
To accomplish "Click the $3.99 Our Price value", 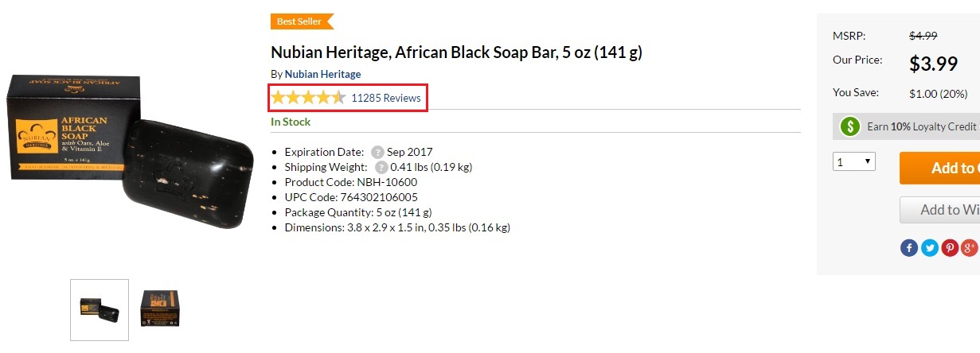I will (x=933, y=63).
